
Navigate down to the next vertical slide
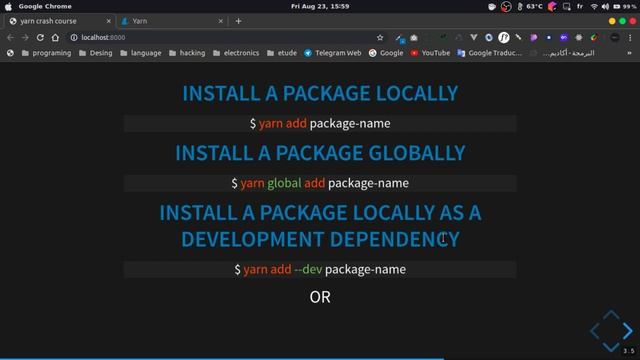coord(611,347)
